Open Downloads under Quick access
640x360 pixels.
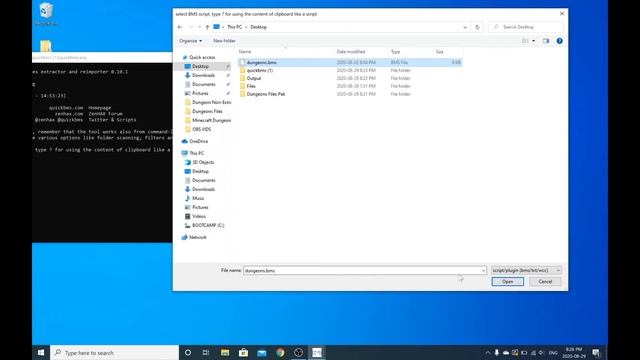pos(203,75)
